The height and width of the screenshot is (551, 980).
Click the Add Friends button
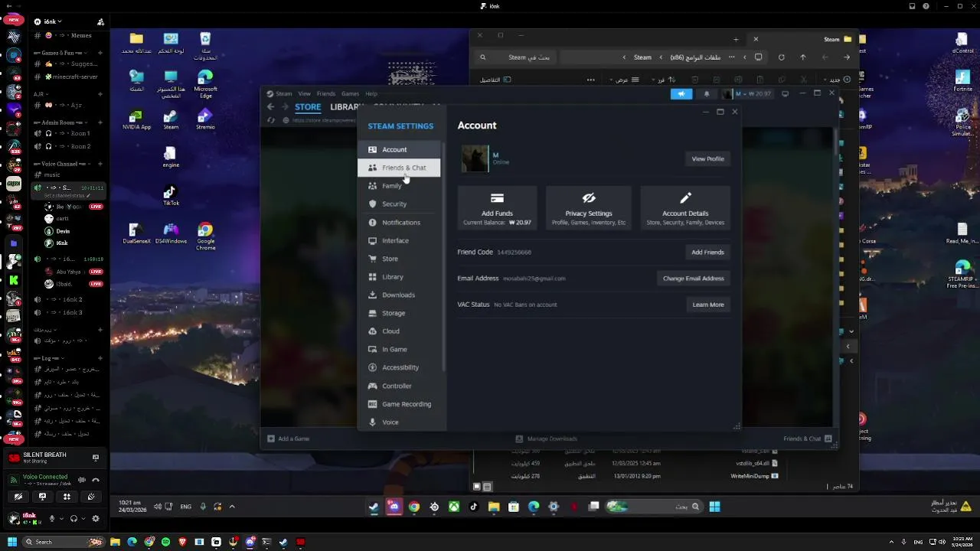(x=707, y=252)
